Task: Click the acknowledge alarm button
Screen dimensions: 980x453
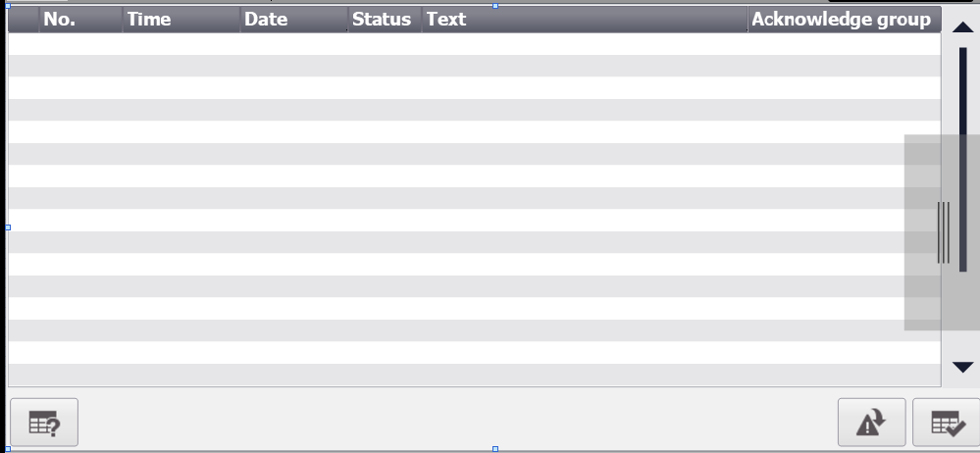Action: pyautogui.click(x=946, y=424)
